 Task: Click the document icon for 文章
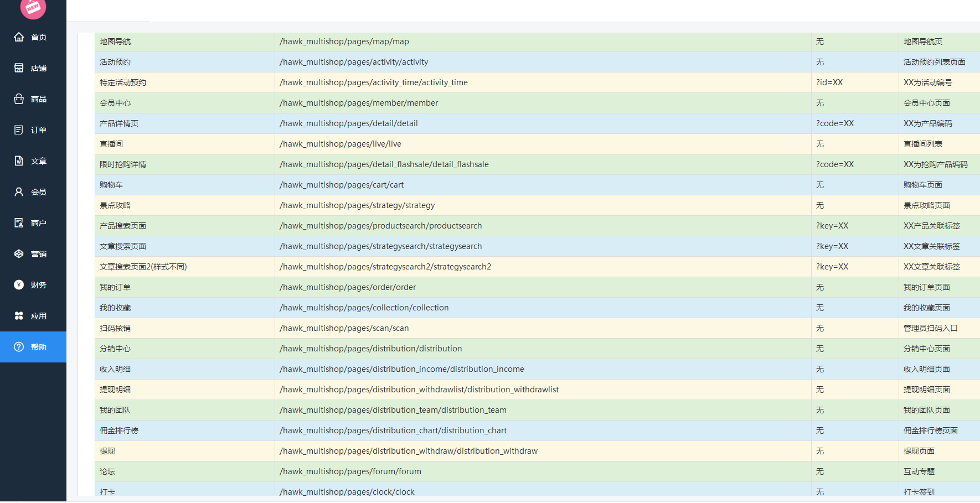point(19,161)
